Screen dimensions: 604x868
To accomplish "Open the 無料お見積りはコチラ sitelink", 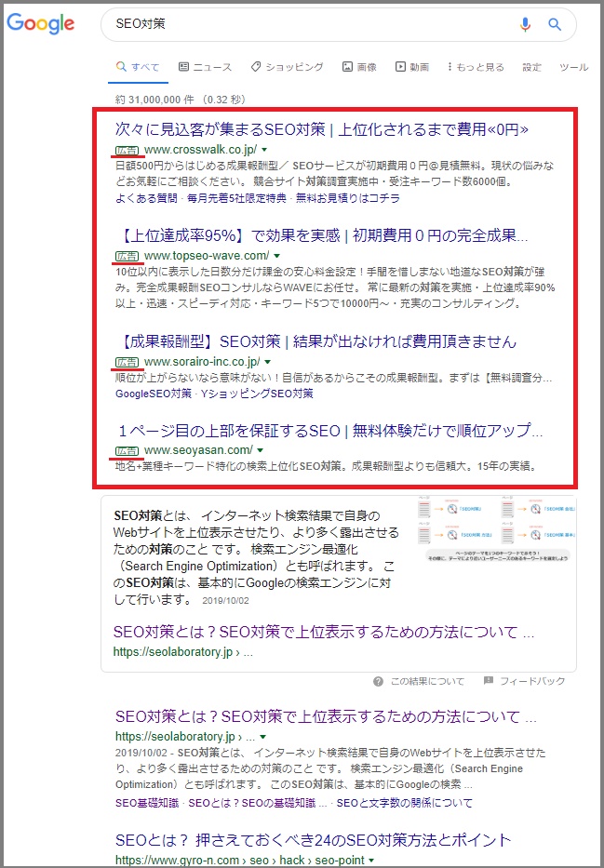I will click(348, 197).
